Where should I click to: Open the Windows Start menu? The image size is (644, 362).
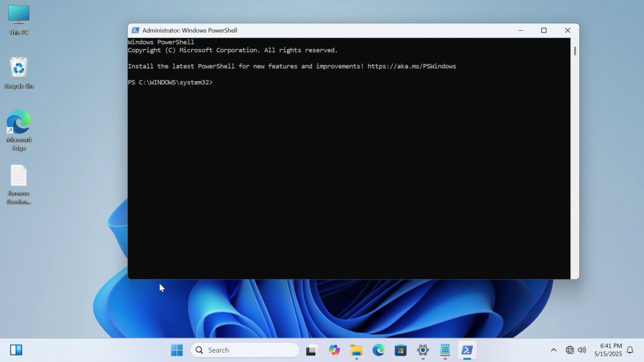pos(177,350)
